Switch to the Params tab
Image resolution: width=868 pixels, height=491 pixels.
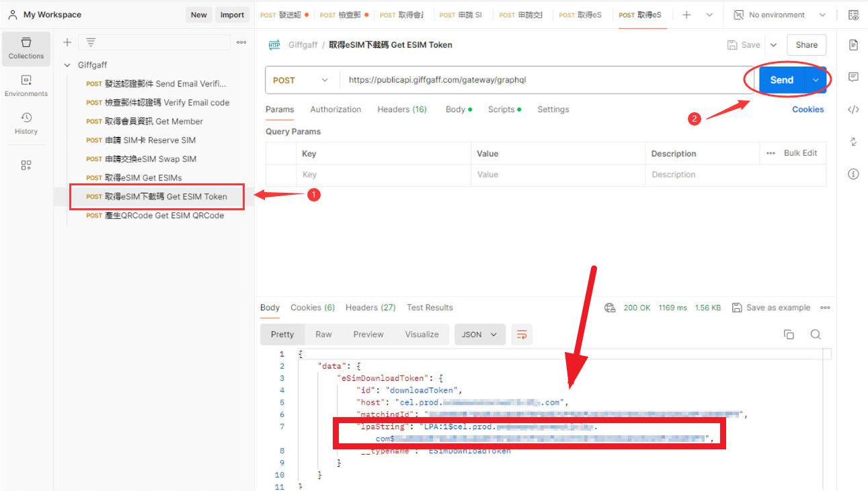pos(280,109)
